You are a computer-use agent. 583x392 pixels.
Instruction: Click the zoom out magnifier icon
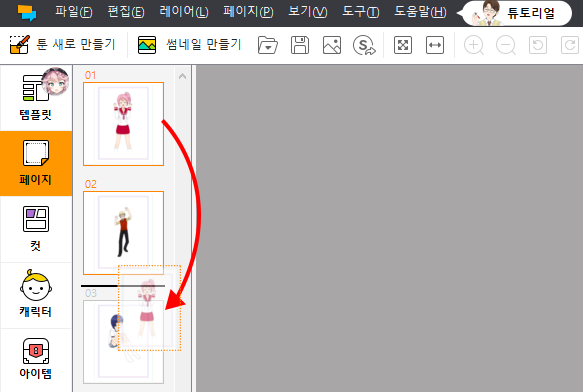(x=506, y=45)
